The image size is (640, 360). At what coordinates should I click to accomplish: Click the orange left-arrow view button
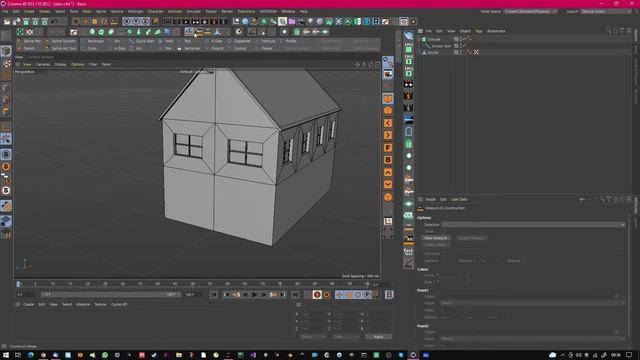[x=388, y=123]
